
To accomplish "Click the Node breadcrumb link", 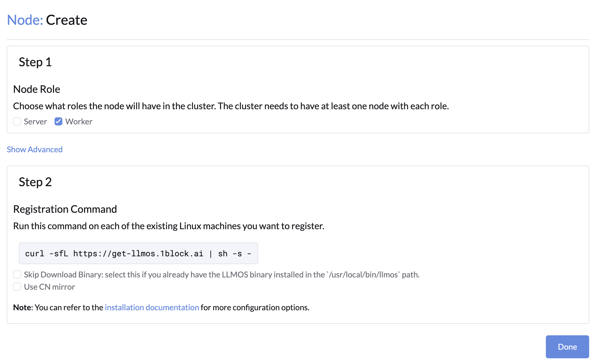I will click(x=25, y=20).
